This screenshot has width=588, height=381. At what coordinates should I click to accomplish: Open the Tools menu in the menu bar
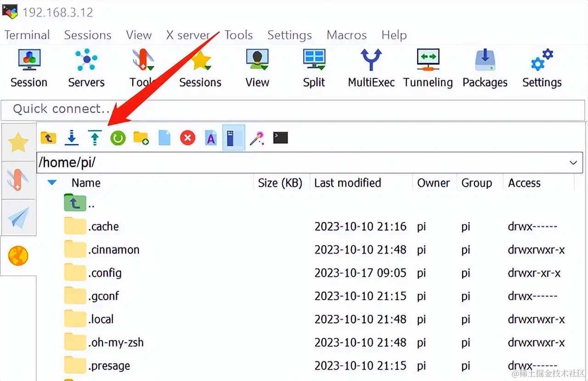[239, 35]
